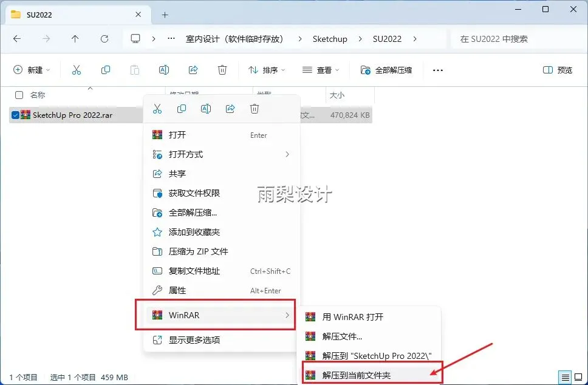Select the SketchUp Pro 2022.rar file name
Screen dimensions: 588x385
72,115
